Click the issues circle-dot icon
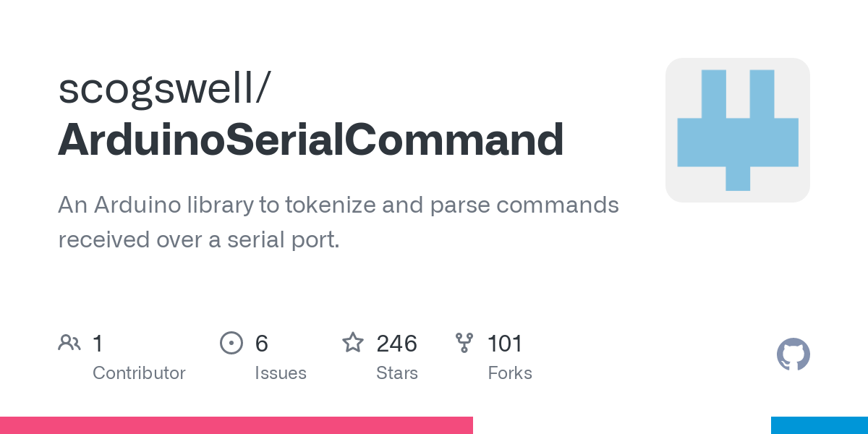 pyautogui.click(x=231, y=343)
